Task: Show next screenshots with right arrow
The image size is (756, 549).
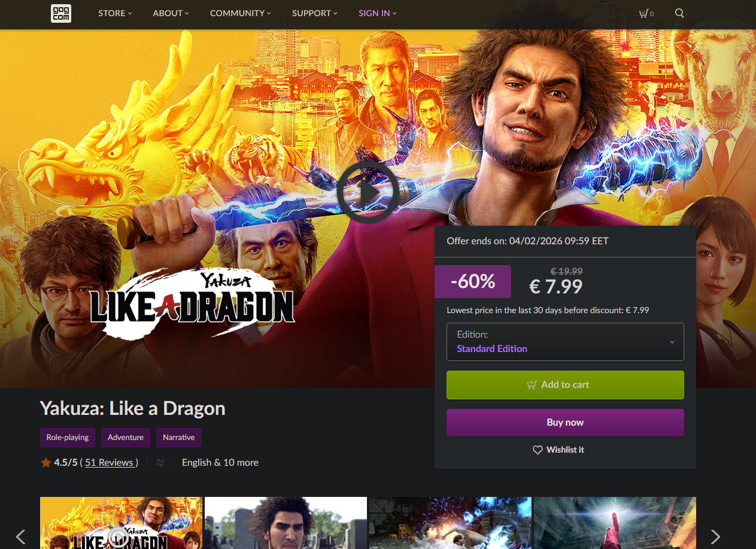Action: [x=715, y=536]
